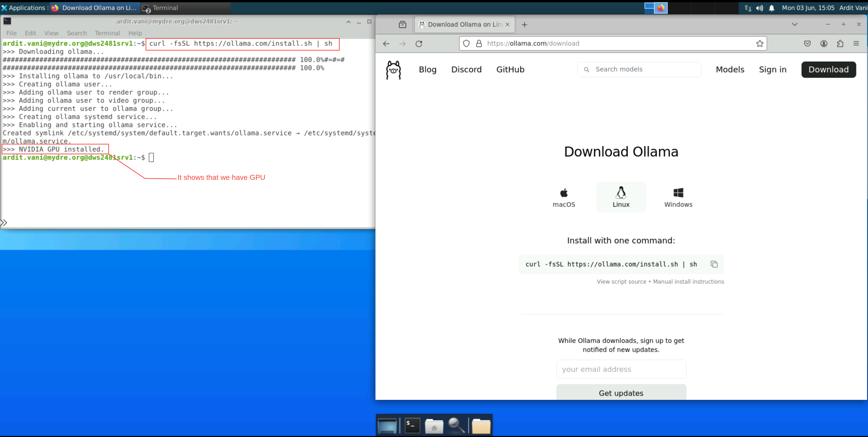Select the macOS download option
Image resolution: width=868 pixels, height=437 pixels.
pyautogui.click(x=564, y=197)
